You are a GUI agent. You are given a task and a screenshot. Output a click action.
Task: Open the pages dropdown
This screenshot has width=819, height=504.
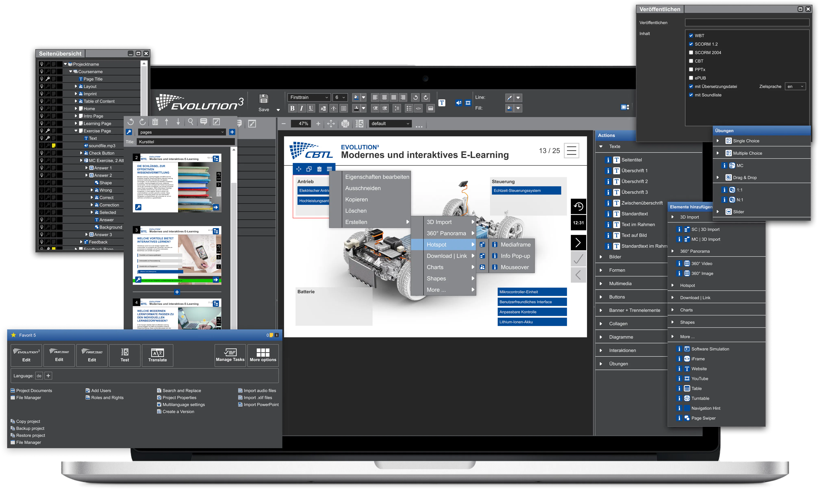pos(182,132)
